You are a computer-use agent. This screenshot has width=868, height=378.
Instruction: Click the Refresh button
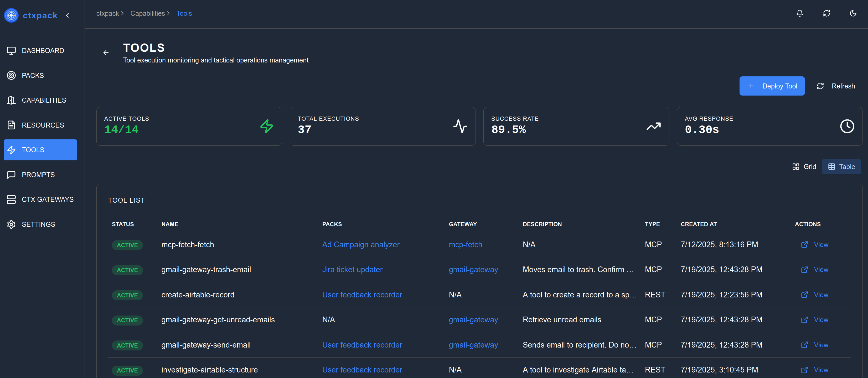tap(836, 86)
